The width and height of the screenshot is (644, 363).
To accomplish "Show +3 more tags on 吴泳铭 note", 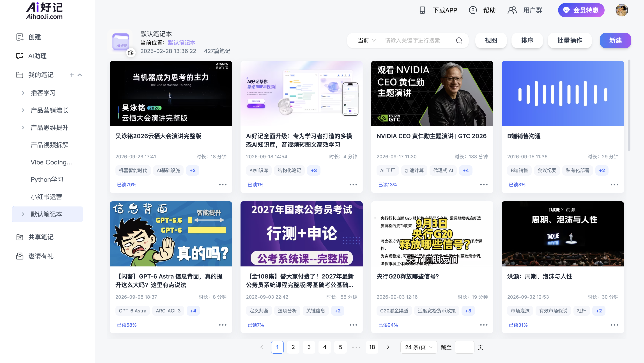I will click(x=193, y=170).
